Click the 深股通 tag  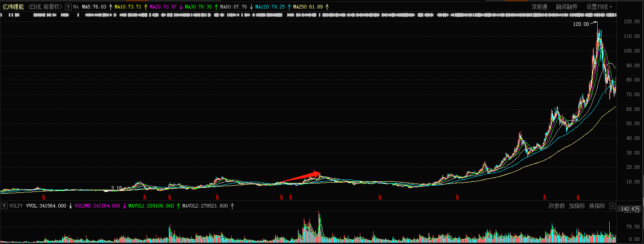pyautogui.click(x=539, y=7)
